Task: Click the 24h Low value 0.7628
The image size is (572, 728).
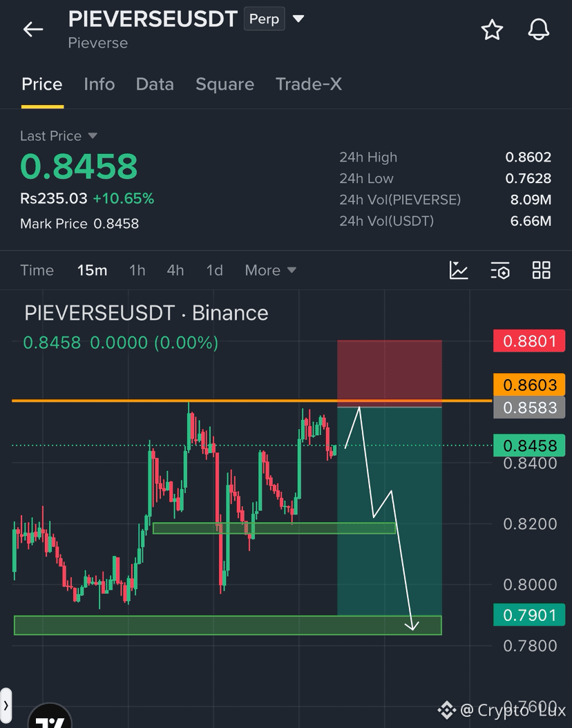Action: (528, 178)
